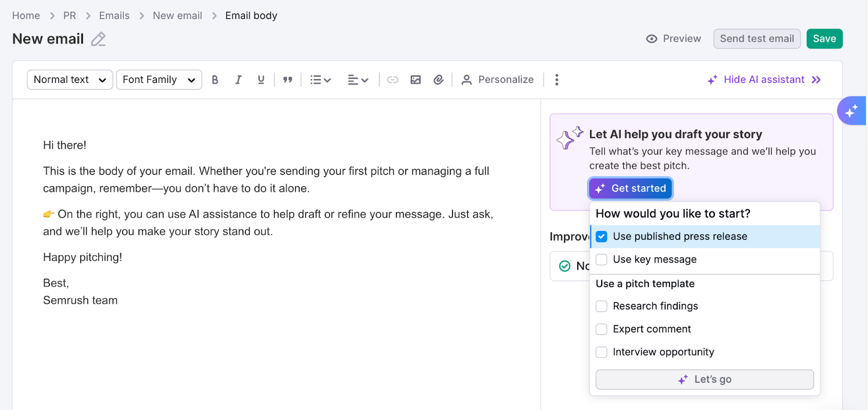Insert a blockquote
The image size is (868, 410).
pyautogui.click(x=288, y=80)
